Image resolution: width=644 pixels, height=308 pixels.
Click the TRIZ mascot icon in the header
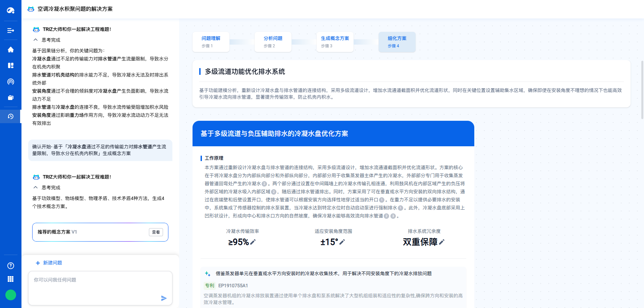click(x=31, y=9)
